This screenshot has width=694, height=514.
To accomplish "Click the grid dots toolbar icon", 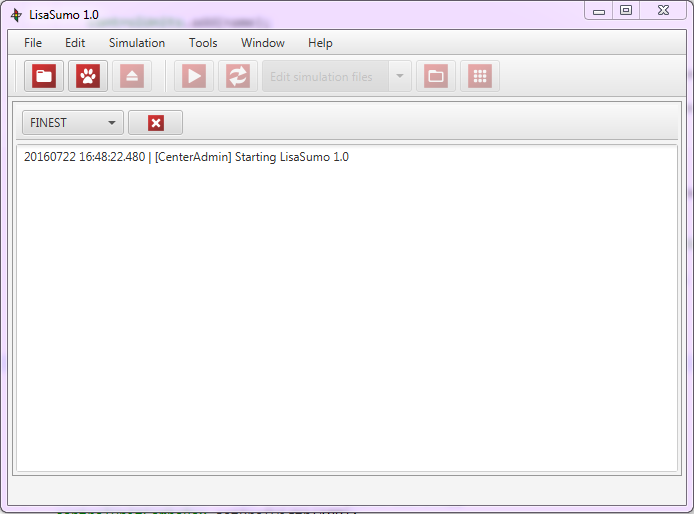I will pyautogui.click(x=480, y=76).
